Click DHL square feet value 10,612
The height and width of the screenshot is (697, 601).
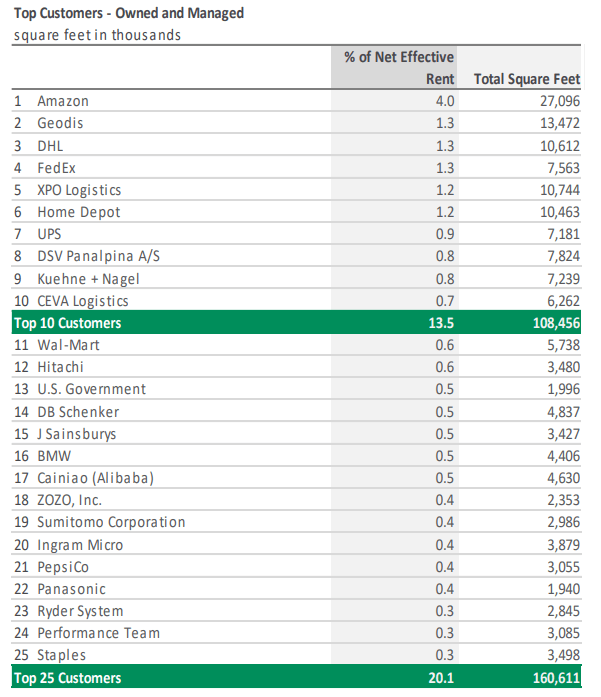pos(560,146)
